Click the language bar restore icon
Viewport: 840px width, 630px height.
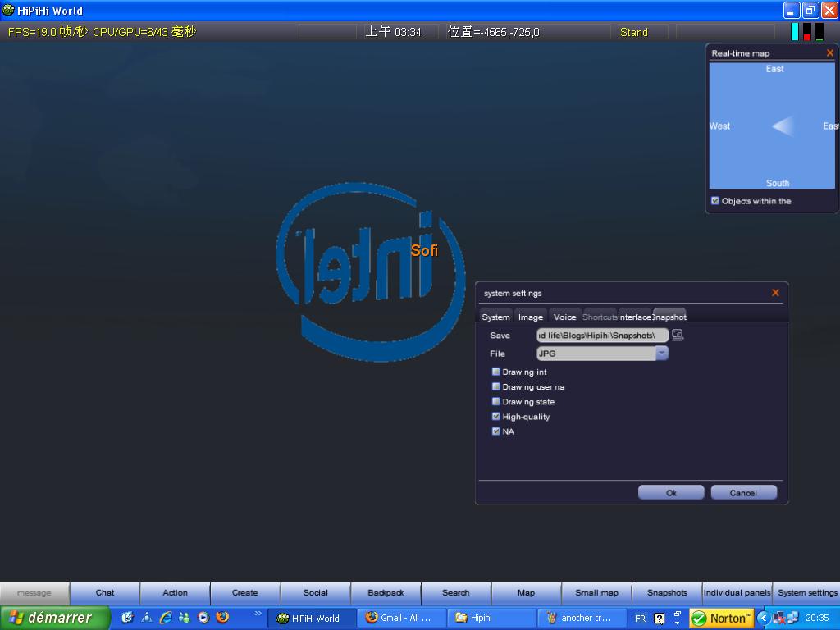[x=677, y=614]
